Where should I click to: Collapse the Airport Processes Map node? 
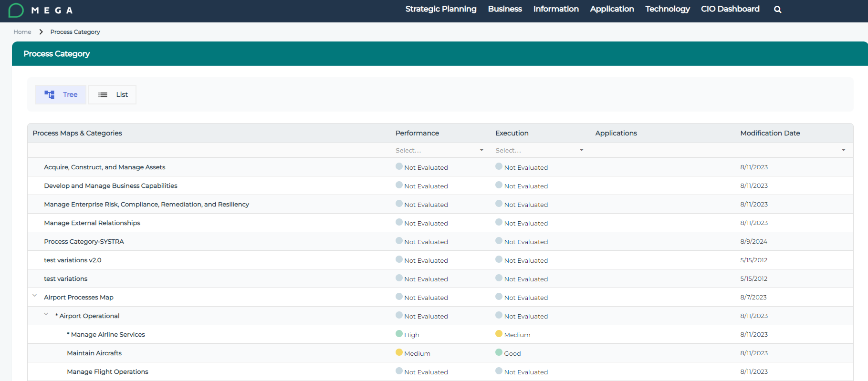pyautogui.click(x=35, y=296)
